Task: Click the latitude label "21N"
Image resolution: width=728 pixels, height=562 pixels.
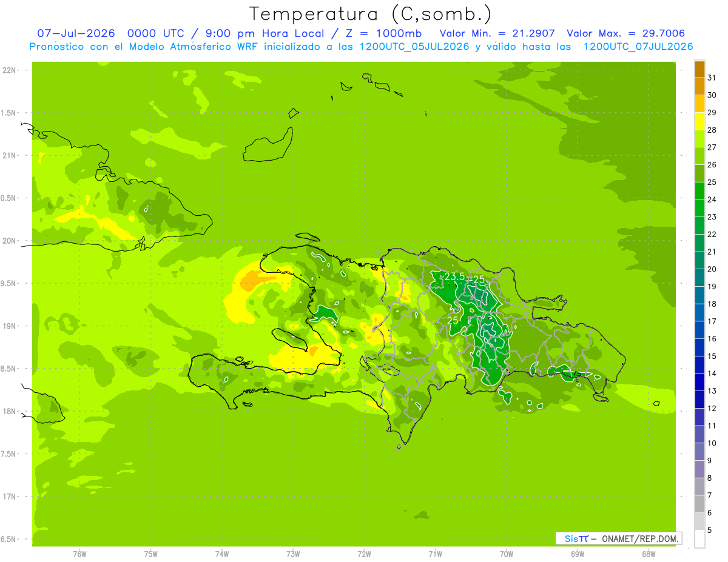Action: [8, 156]
